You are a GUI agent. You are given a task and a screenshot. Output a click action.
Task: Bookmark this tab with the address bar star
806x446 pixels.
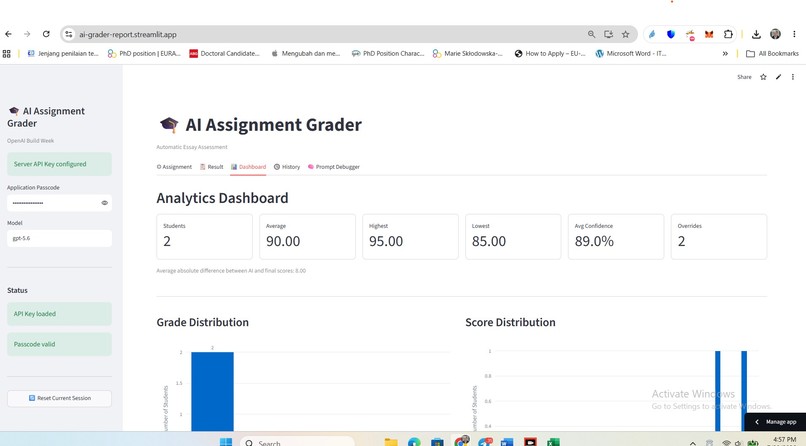[x=626, y=34]
